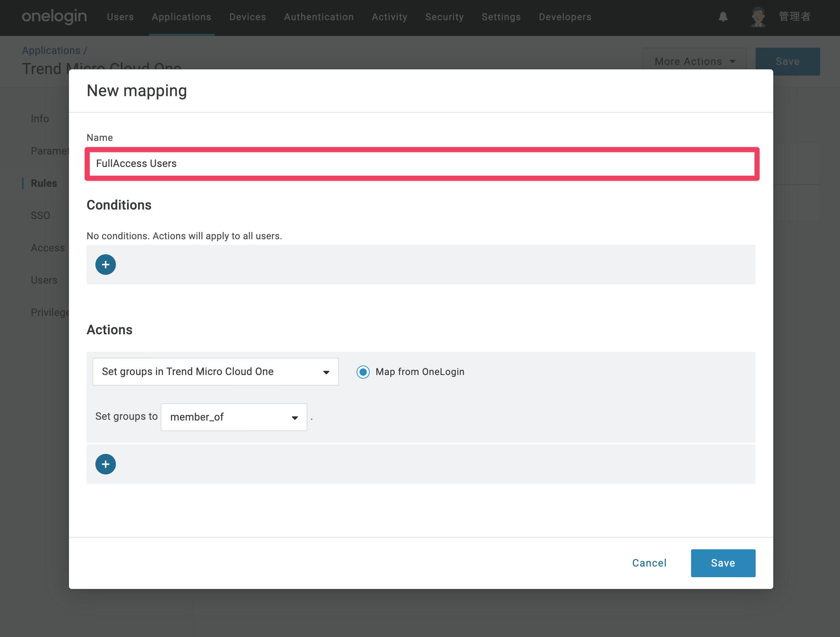Image resolution: width=840 pixels, height=637 pixels.
Task: Select the SSO sidebar tab
Action: click(40, 215)
